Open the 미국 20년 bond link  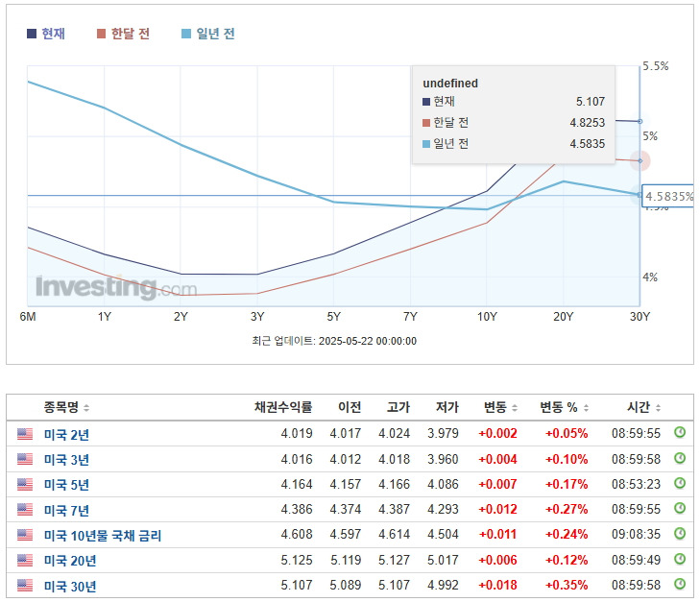(70, 561)
